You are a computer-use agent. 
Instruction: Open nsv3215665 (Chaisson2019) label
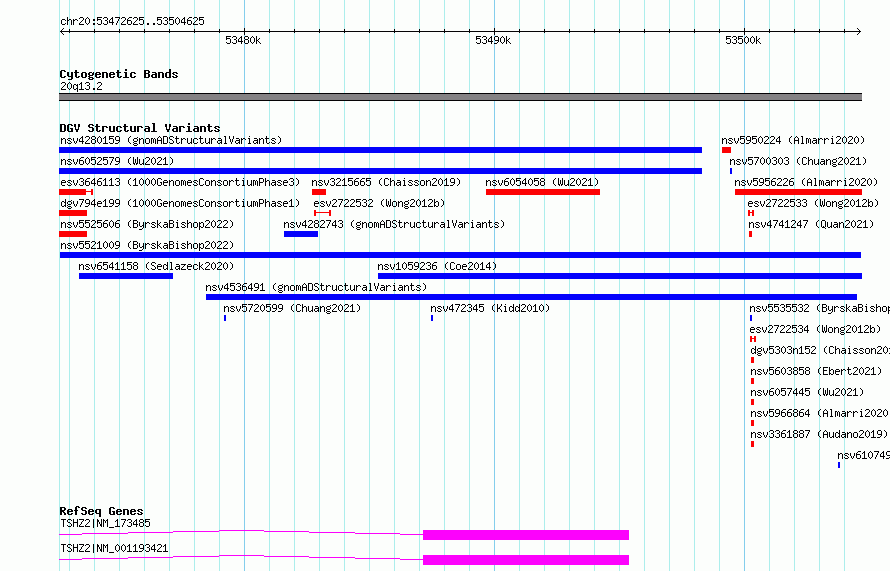[x=386, y=182]
